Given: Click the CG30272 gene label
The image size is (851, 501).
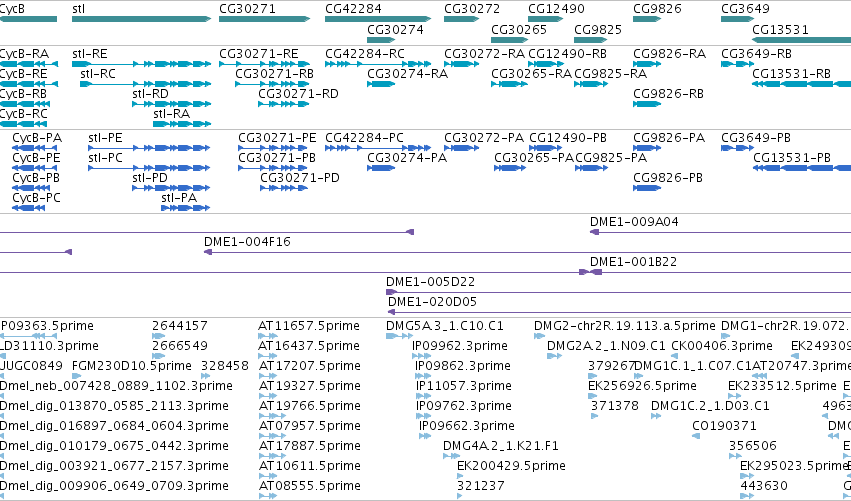Looking at the screenshot, I should coord(472,9).
